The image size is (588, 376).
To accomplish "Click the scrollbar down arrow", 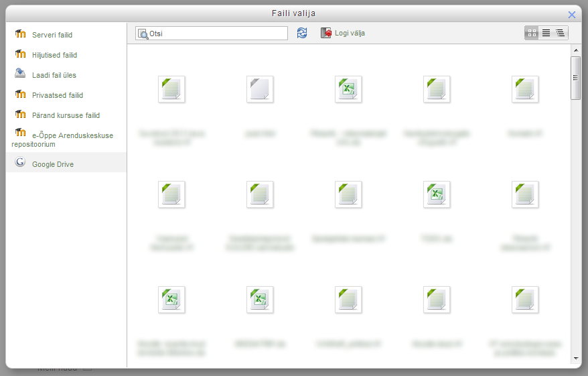I will click(576, 359).
